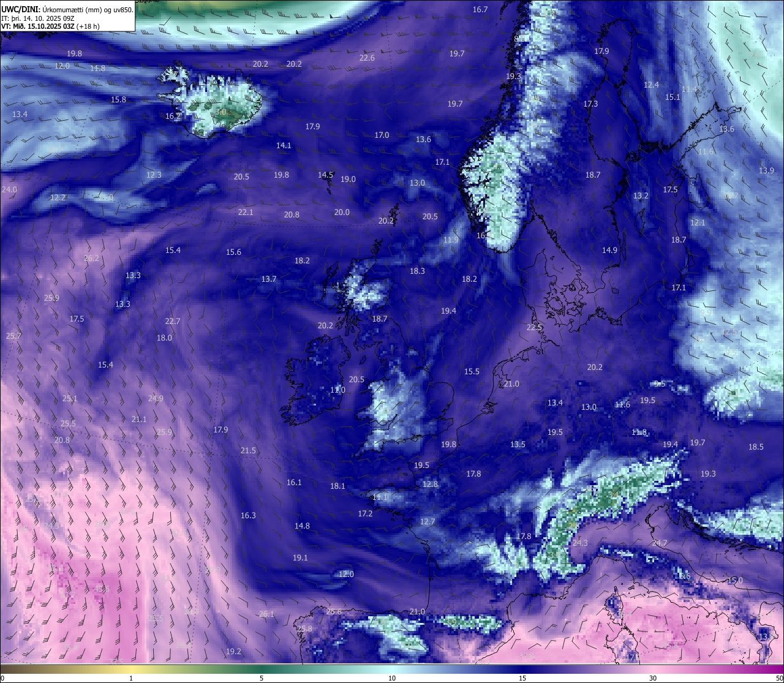Click the legend tick label 50

[779, 678]
